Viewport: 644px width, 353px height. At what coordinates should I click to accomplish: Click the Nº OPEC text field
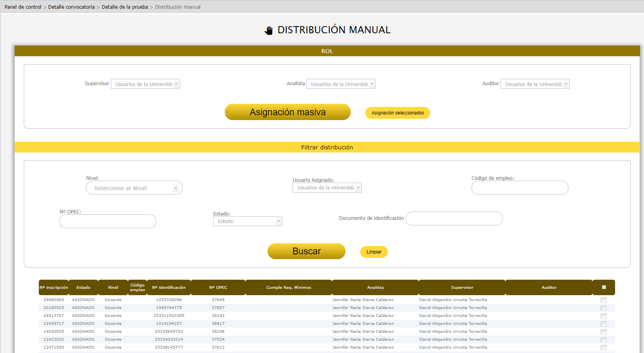coord(108,221)
